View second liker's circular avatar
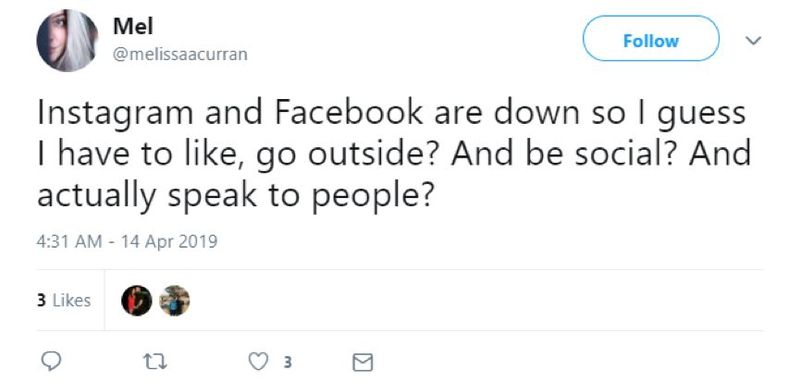This screenshot has height=382, width=800. 174,300
